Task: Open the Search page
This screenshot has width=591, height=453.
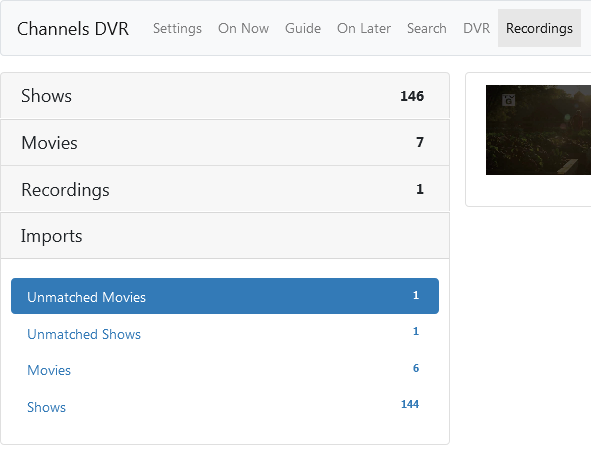Action: tap(427, 28)
